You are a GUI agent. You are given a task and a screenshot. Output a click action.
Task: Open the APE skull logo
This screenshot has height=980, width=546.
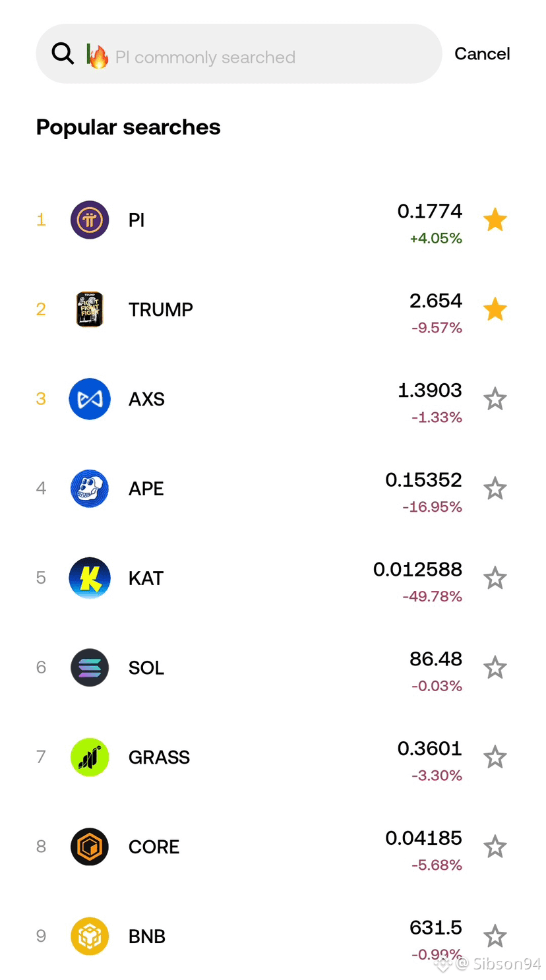point(90,489)
